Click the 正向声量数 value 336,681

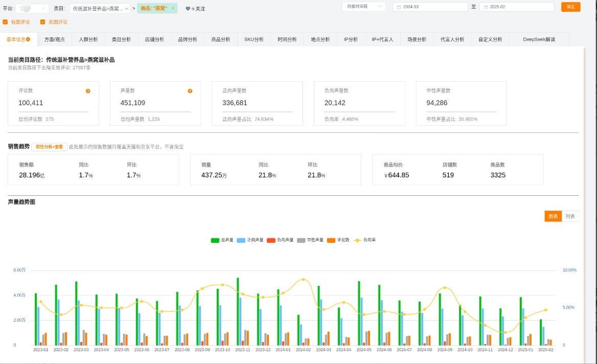coord(235,103)
